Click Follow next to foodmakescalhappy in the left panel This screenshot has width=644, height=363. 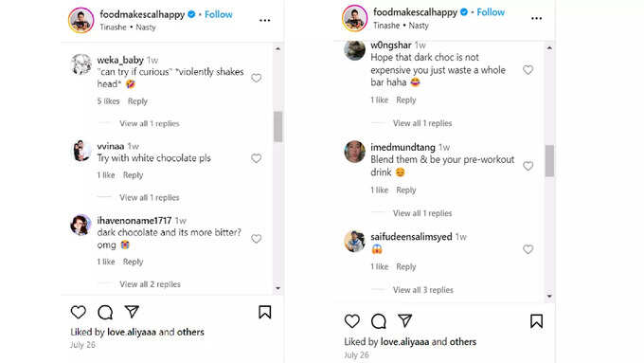pos(219,14)
